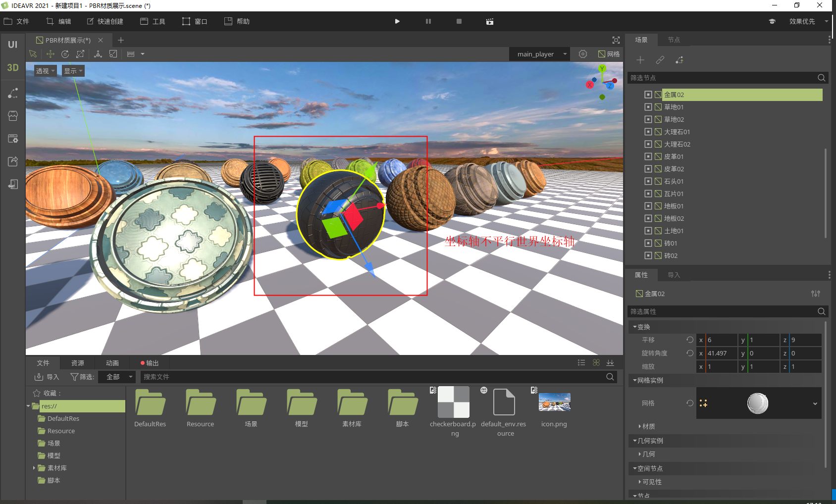The width and height of the screenshot is (836, 504).
Task: Reset the 平移 translation values
Action: [x=690, y=340]
